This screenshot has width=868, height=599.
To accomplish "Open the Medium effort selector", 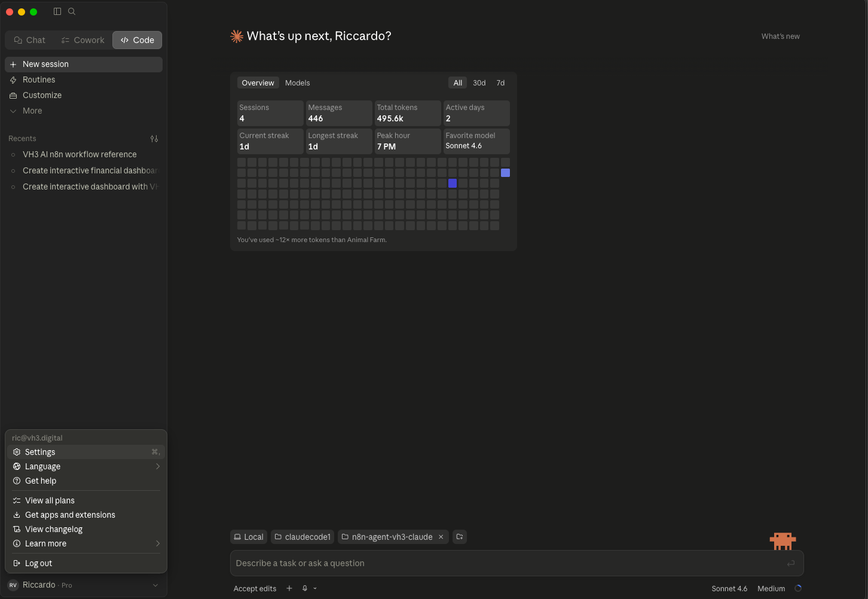I will click(771, 589).
